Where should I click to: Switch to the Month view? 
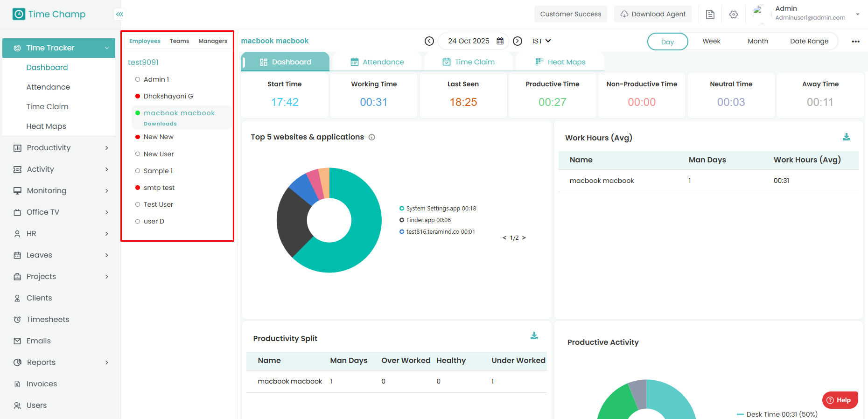[x=757, y=41]
